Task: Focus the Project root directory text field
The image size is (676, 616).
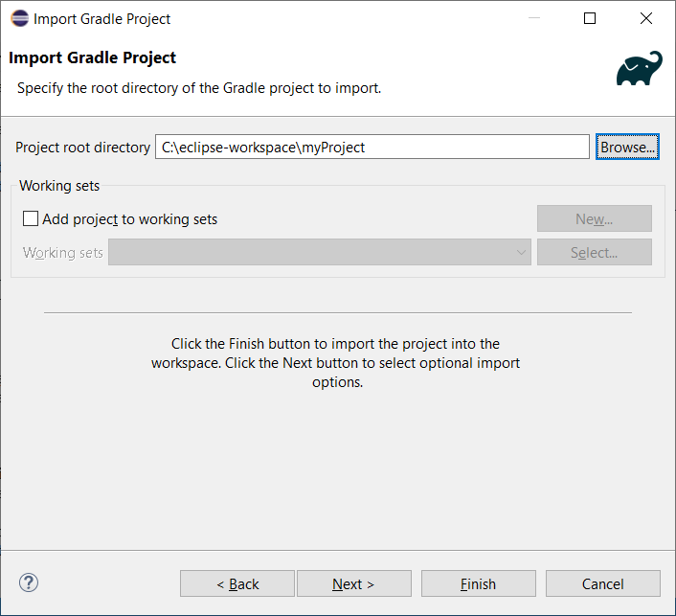Action: 372,148
